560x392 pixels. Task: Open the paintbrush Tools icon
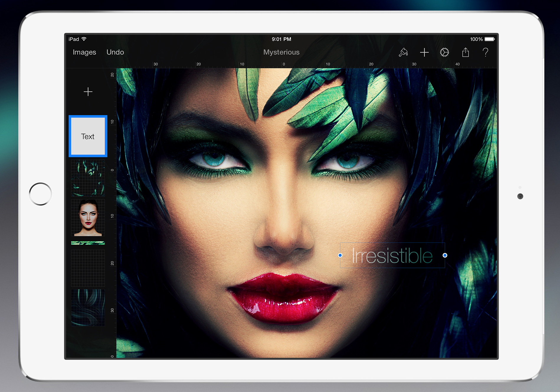tap(403, 52)
